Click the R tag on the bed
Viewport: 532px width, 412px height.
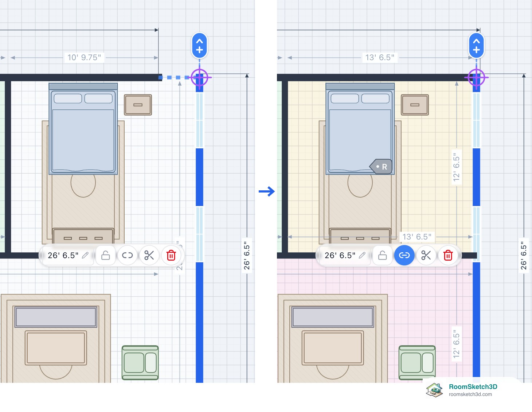point(381,167)
